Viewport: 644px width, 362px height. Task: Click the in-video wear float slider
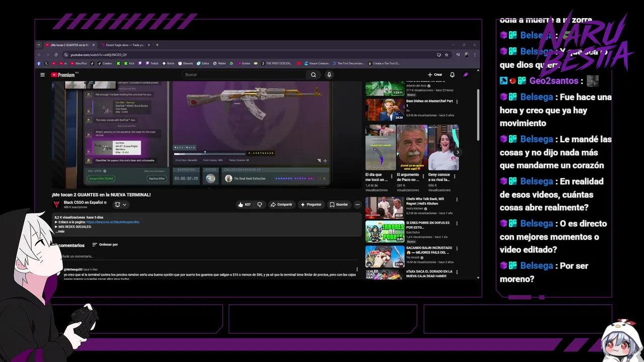[210, 153]
